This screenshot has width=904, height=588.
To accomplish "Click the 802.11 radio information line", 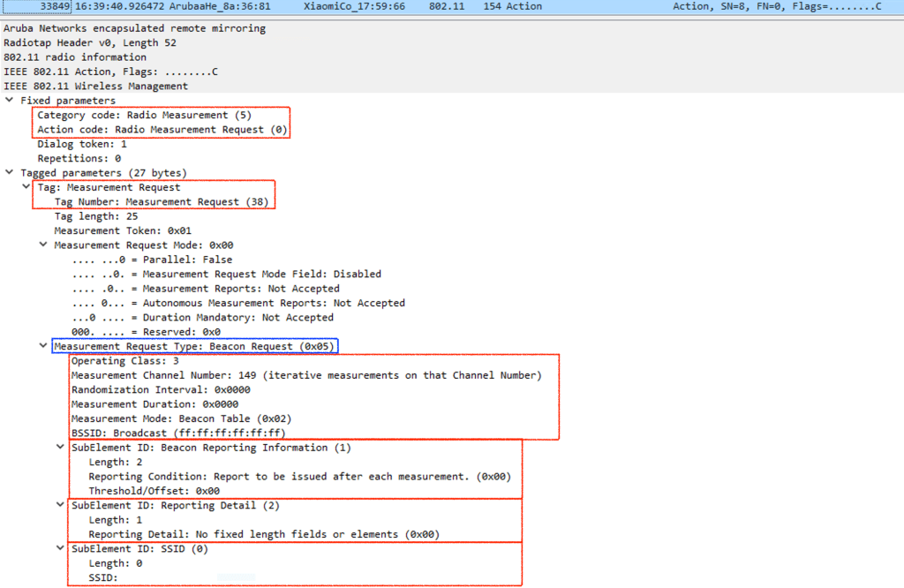I will 75,57.
